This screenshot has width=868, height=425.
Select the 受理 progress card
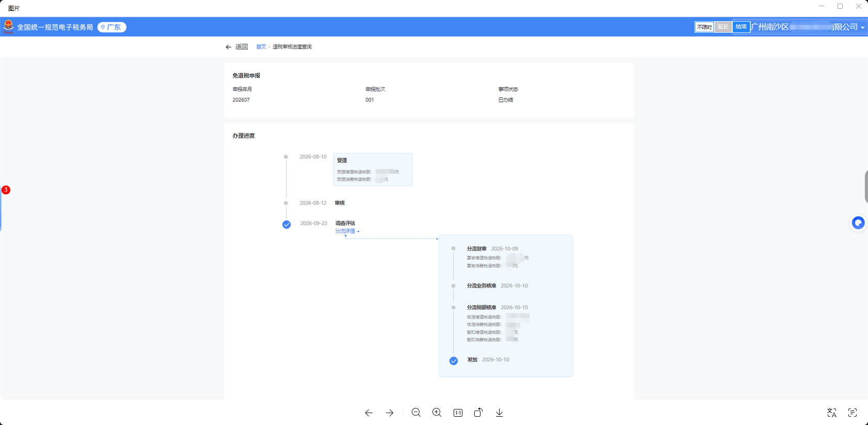click(373, 169)
